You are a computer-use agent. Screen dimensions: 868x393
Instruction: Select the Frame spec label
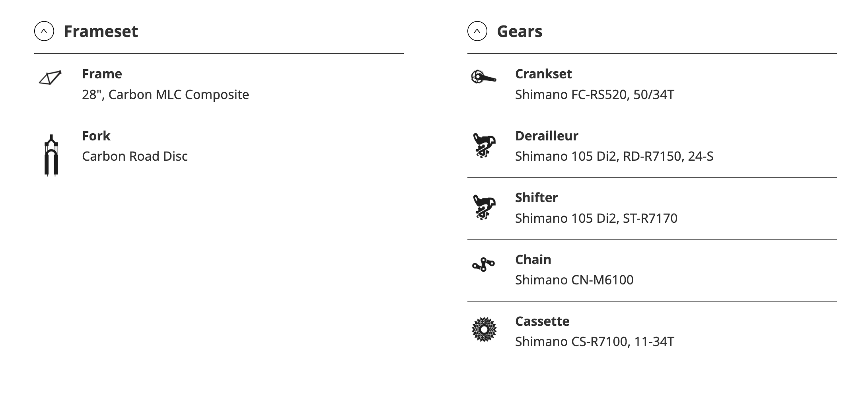pos(102,74)
